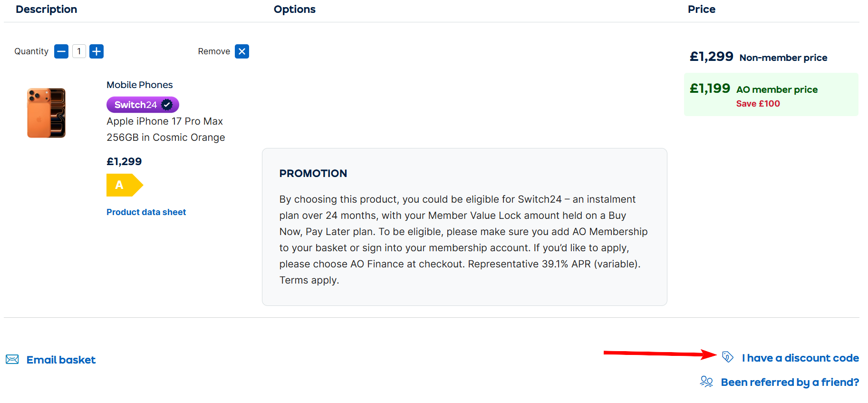
Task: Increase quantity with the plus button
Action: coord(96,51)
